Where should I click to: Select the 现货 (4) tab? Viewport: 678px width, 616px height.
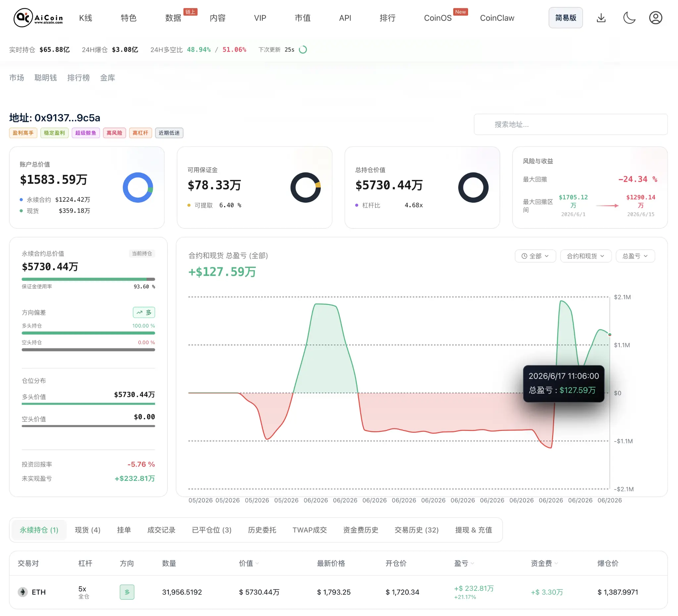pos(87,530)
